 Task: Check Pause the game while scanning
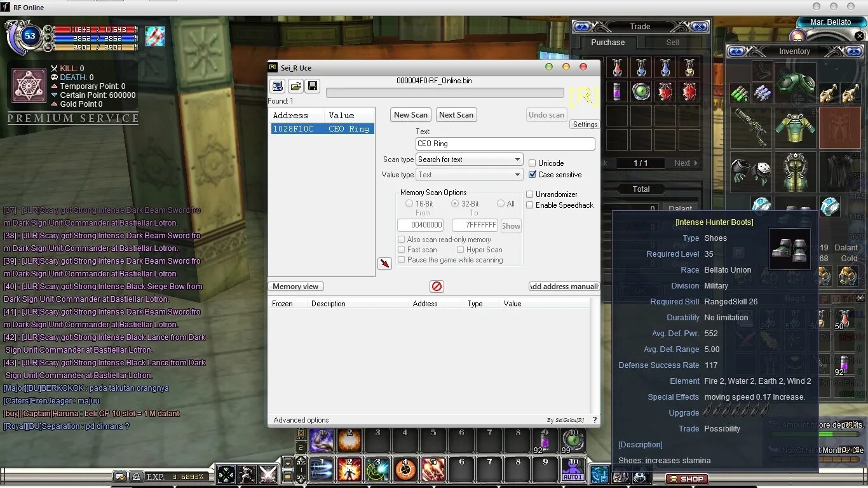click(x=401, y=260)
